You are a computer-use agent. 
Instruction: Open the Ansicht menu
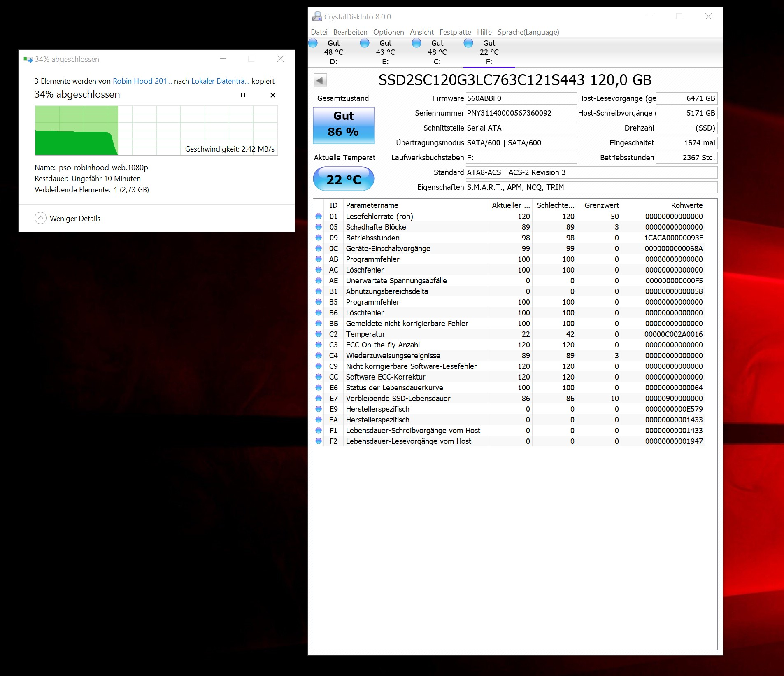click(x=421, y=32)
